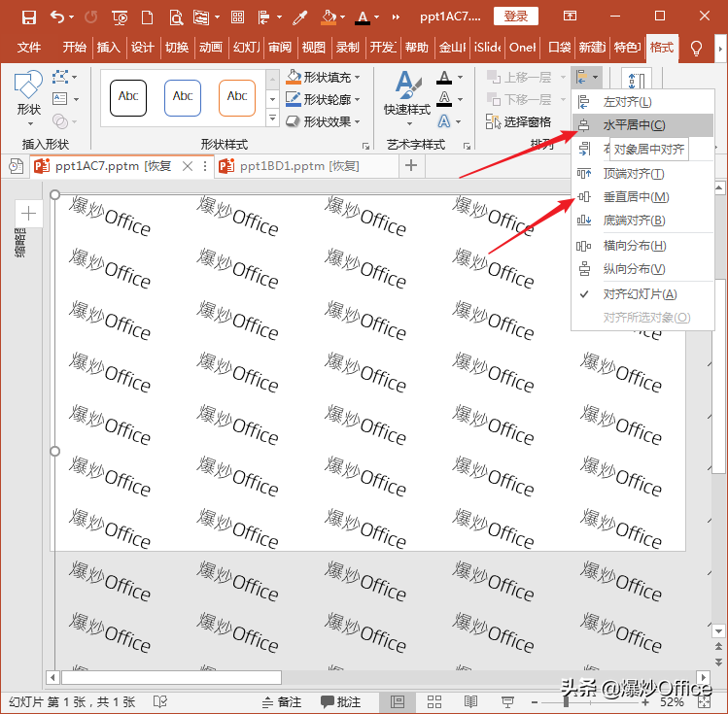Screen dimensions: 728x714
Task: Open the Shapes gallery button
Action: tap(29, 98)
